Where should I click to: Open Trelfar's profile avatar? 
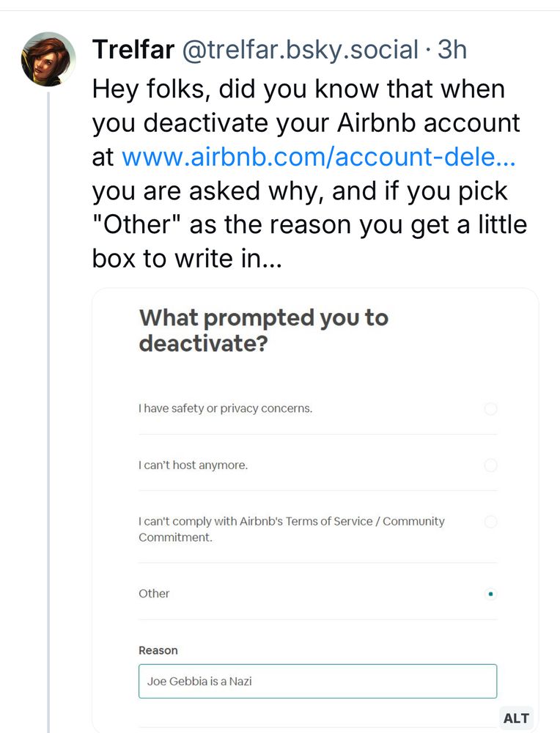[x=48, y=59]
